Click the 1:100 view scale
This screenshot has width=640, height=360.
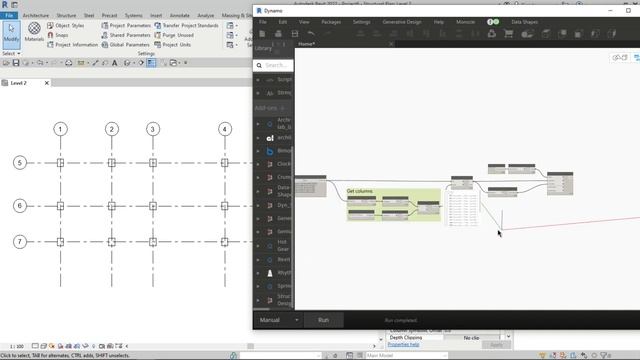17,347
